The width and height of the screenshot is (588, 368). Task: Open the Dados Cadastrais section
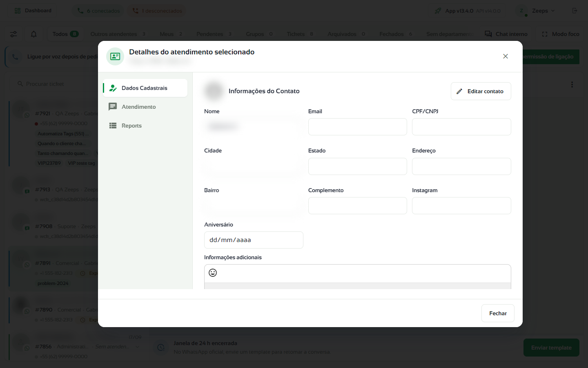[x=145, y=88]
